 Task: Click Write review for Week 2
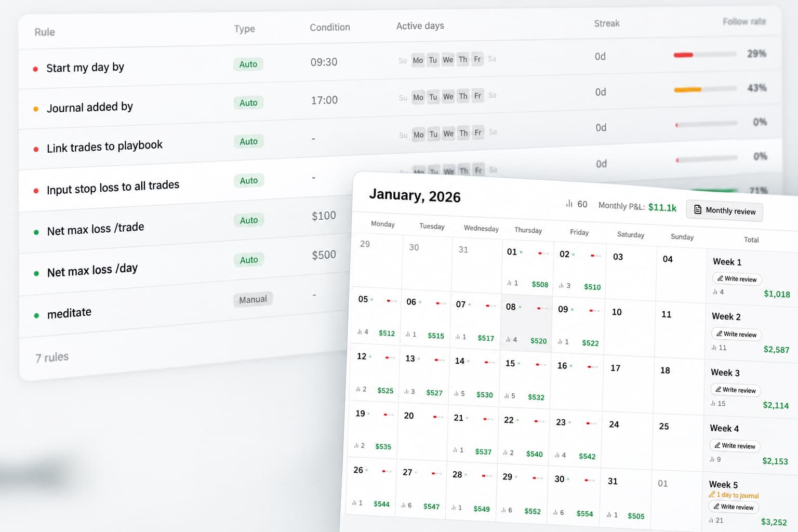[736, 334]
